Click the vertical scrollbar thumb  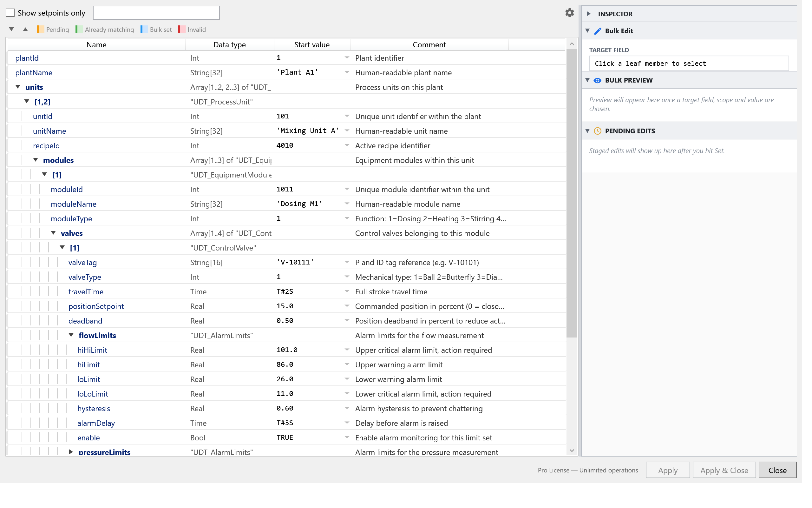tap(572, 193)
